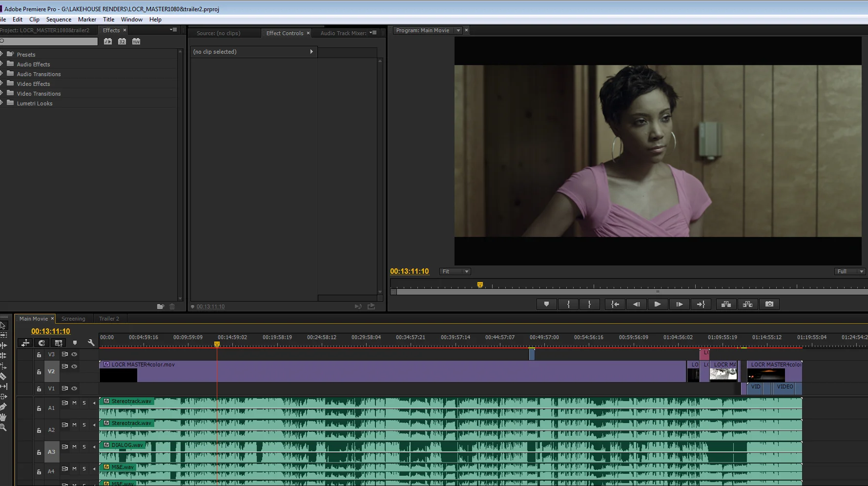Open Program Main Movie sequence dropdown
Image resolution: width=868 pixels, height=486 pixels.
[458, 30]
